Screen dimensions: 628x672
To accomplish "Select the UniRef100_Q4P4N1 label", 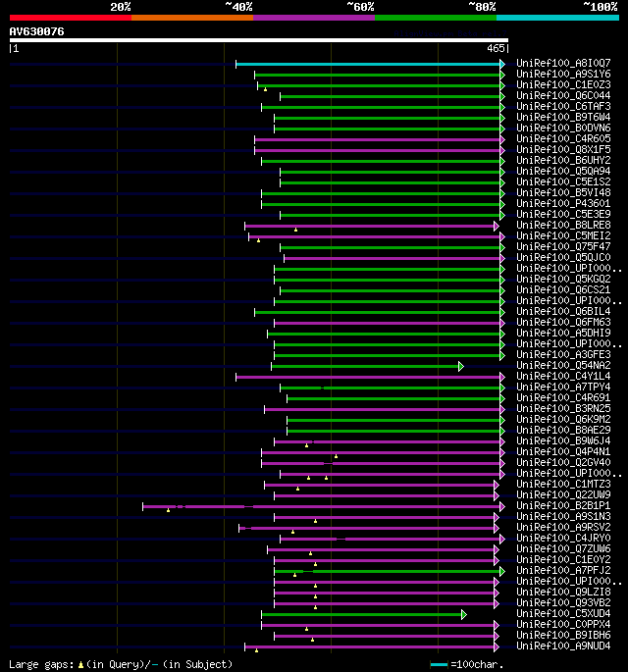I will pos(563,451).
